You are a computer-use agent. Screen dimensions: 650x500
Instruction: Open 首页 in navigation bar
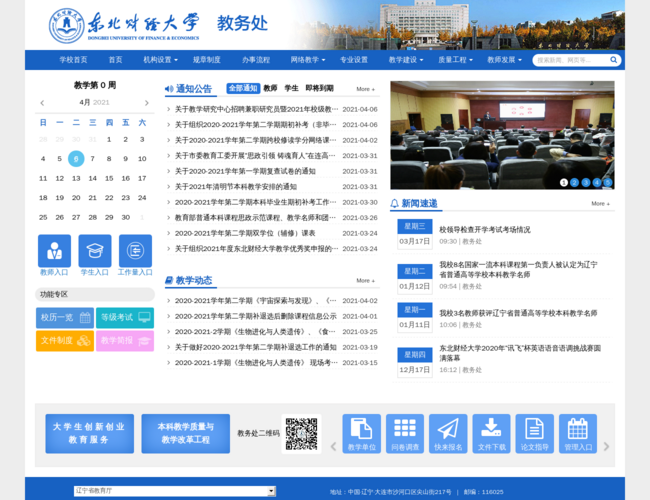(x=115, y=60)
